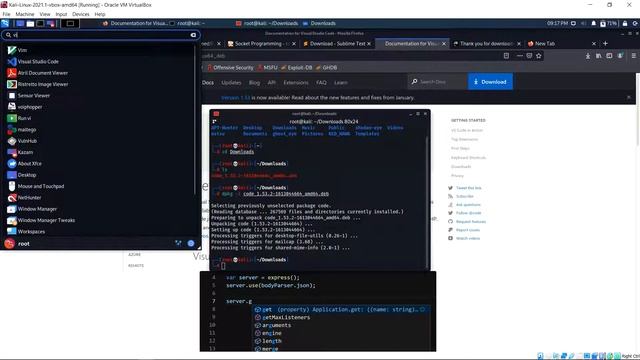The height and width of the screenshot is (360, 640).
Task: Open the VirtualBox Help menu
Action: tap(100, 14)
